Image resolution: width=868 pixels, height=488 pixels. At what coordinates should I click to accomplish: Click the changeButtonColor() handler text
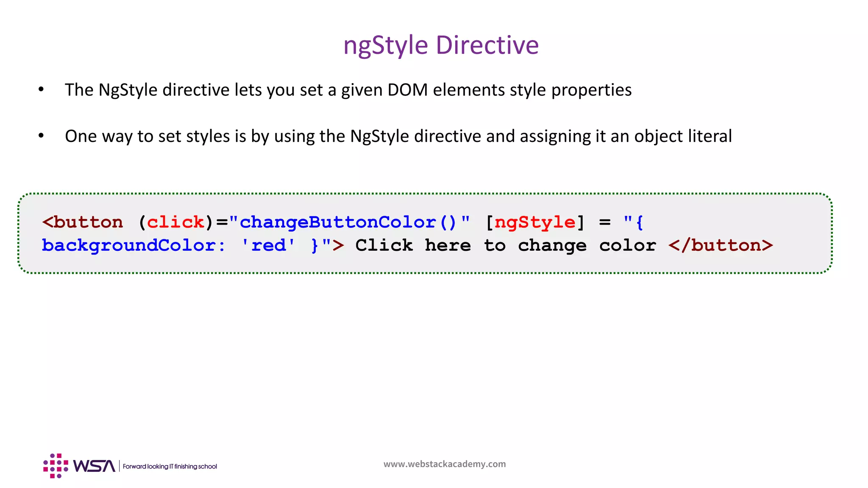(x=348, y=222)
